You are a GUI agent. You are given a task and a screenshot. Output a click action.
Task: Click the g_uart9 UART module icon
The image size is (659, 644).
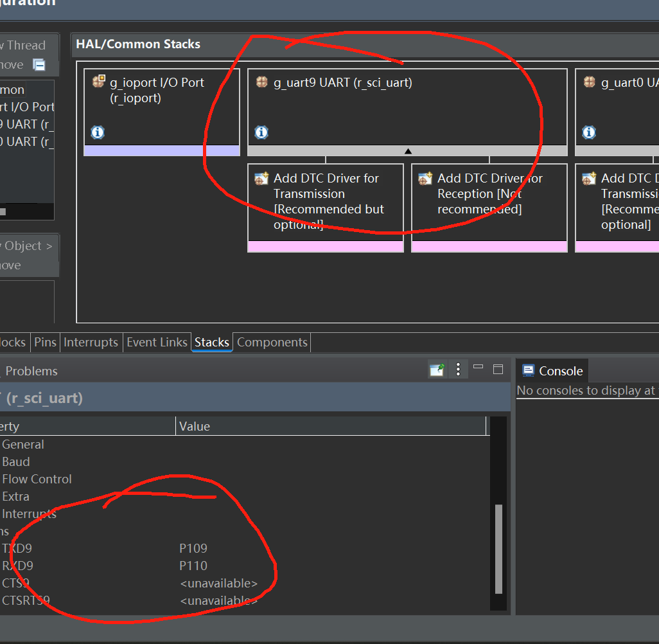coord(262,82)
